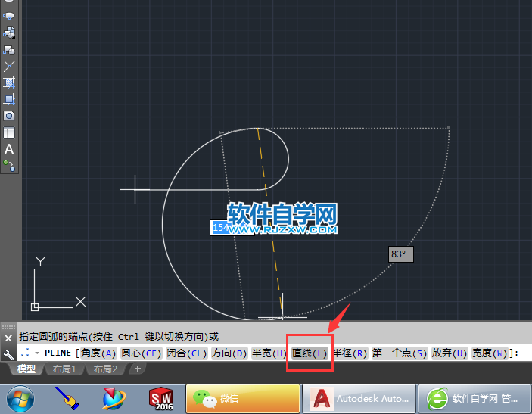Open command line customize wrench

coord(8,355)
